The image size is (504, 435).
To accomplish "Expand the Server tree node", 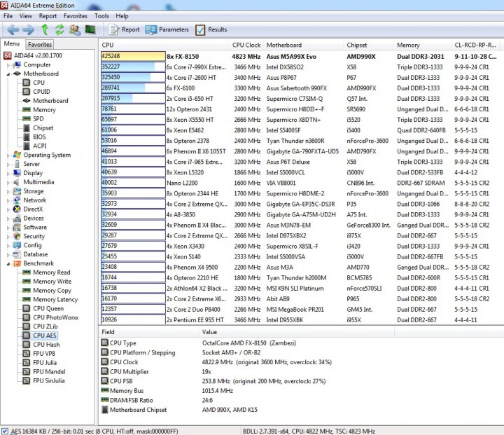I will coord(8,165).
